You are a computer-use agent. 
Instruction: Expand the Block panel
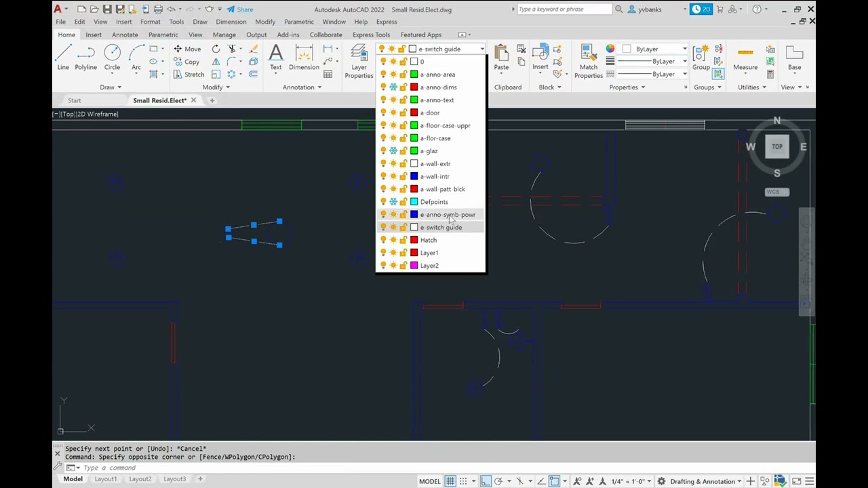tap(550, 87)
